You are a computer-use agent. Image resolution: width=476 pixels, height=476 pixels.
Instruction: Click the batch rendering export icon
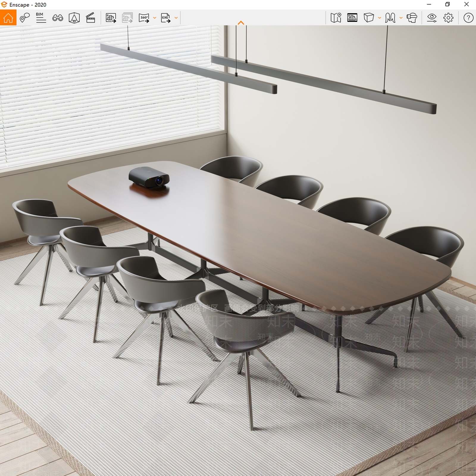[127, 18]
